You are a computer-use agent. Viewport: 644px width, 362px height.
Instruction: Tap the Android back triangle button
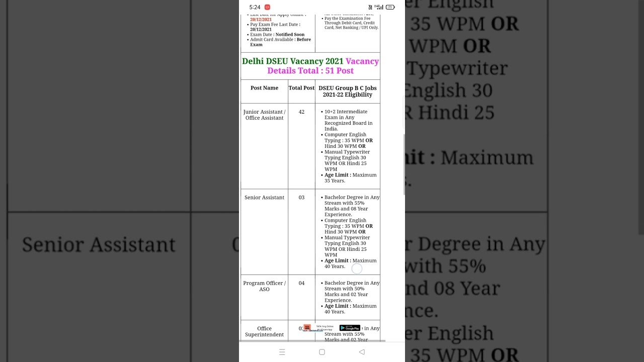tap(362, 352)
